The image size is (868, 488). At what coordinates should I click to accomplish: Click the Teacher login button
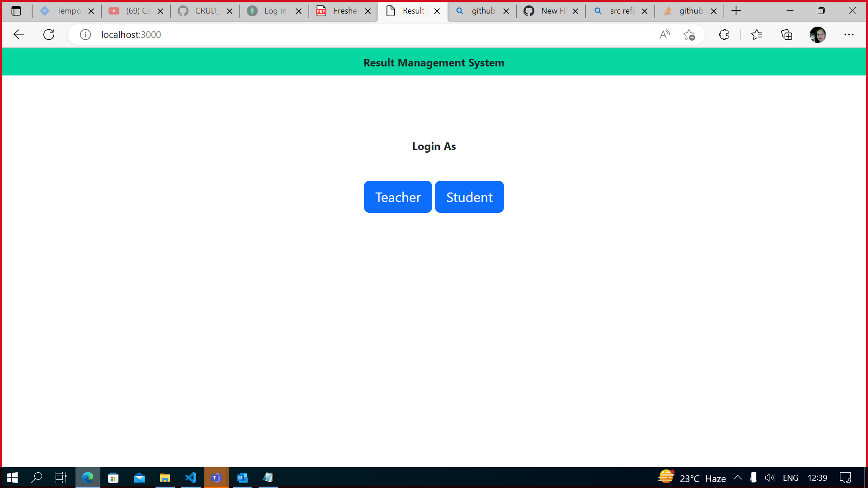point(398,197)
